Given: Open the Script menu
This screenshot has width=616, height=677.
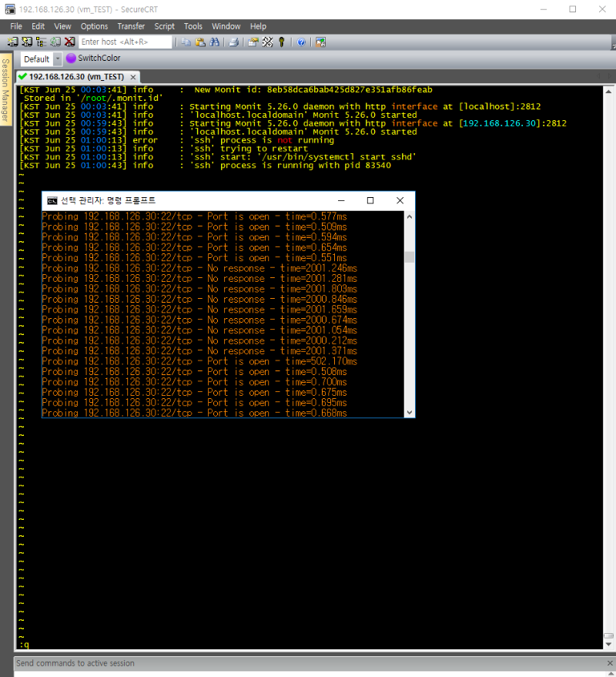Looking at the screenshot, I should pos(164,26).
